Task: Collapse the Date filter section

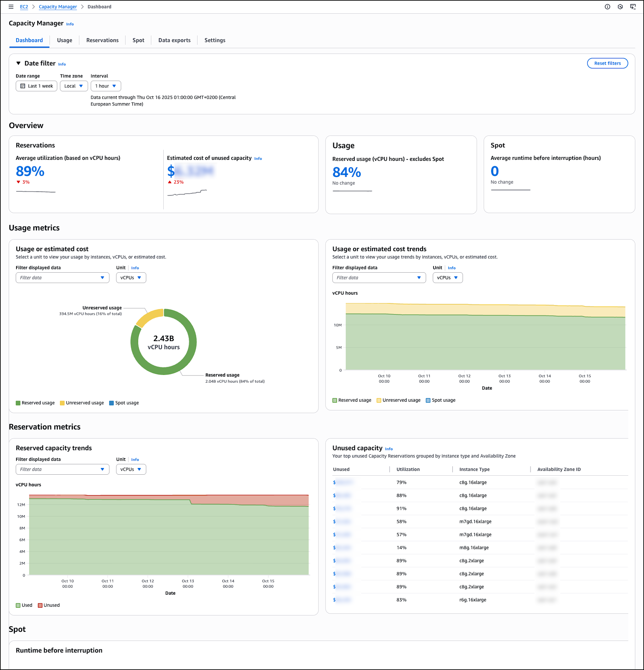Action: coord(18,64)
